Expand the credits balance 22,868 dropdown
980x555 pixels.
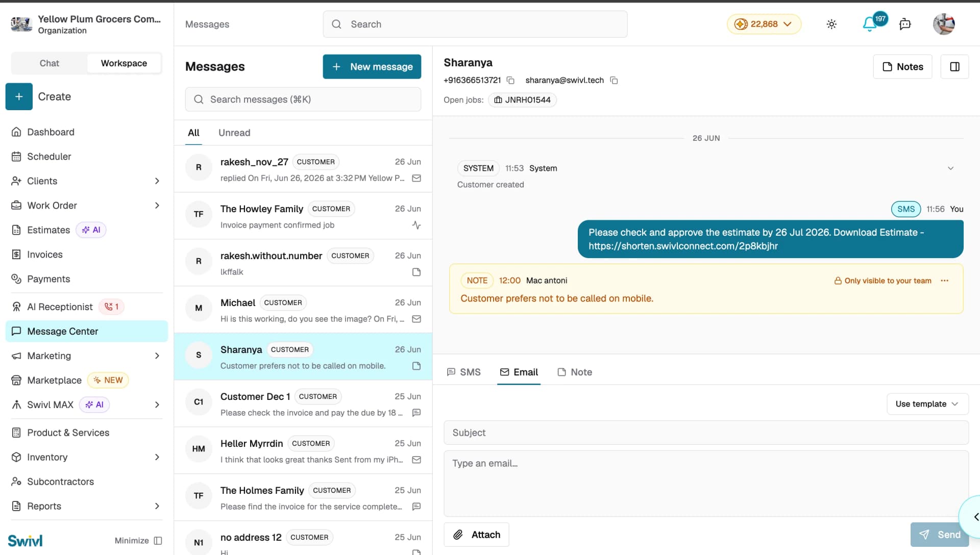pyautogui.click(x=764, y=24)
